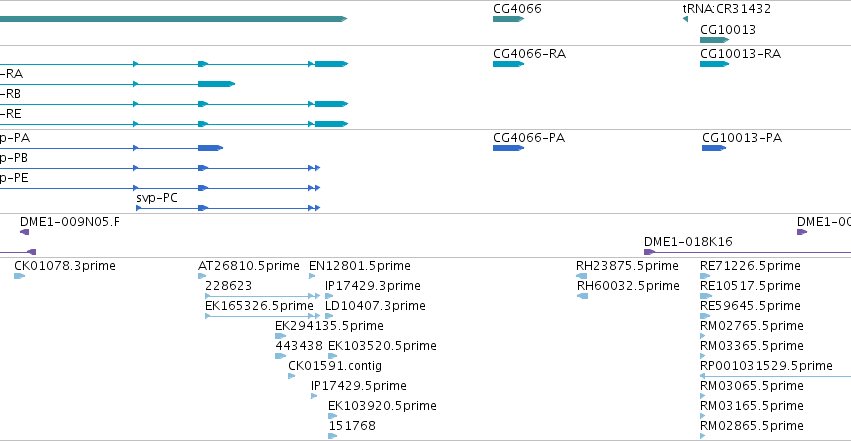Click the glyph under CG10013-RA
The height and width of the screenshot is (441, 851).
[x=715, y=64]
